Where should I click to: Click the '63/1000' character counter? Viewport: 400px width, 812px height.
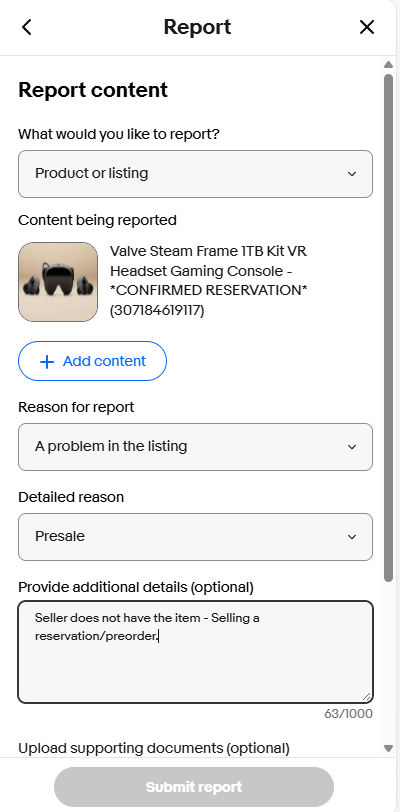click(x=348, y=714)
